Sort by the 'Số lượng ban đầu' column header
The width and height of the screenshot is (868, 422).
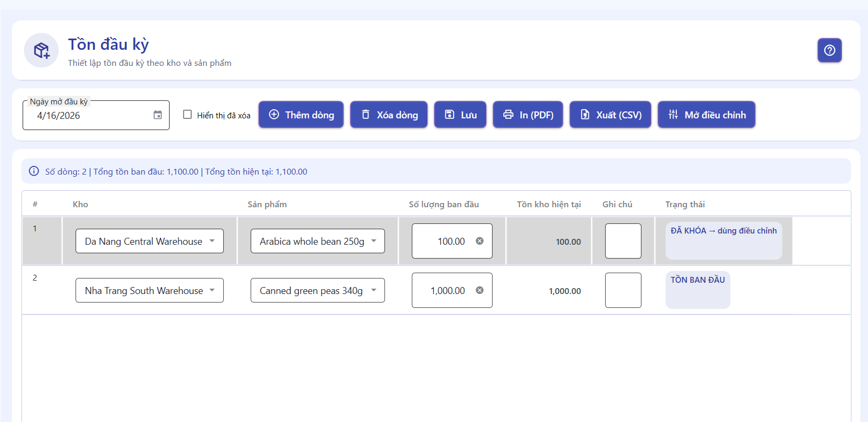(x=443, y=204)
